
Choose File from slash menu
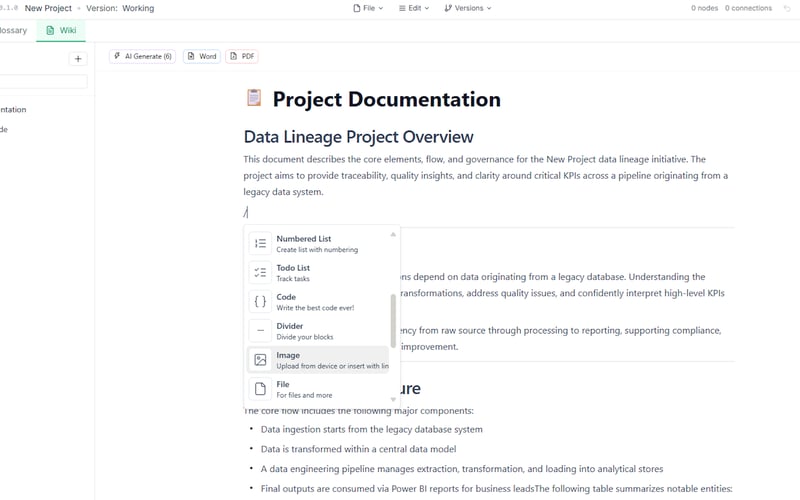point(318,389)
